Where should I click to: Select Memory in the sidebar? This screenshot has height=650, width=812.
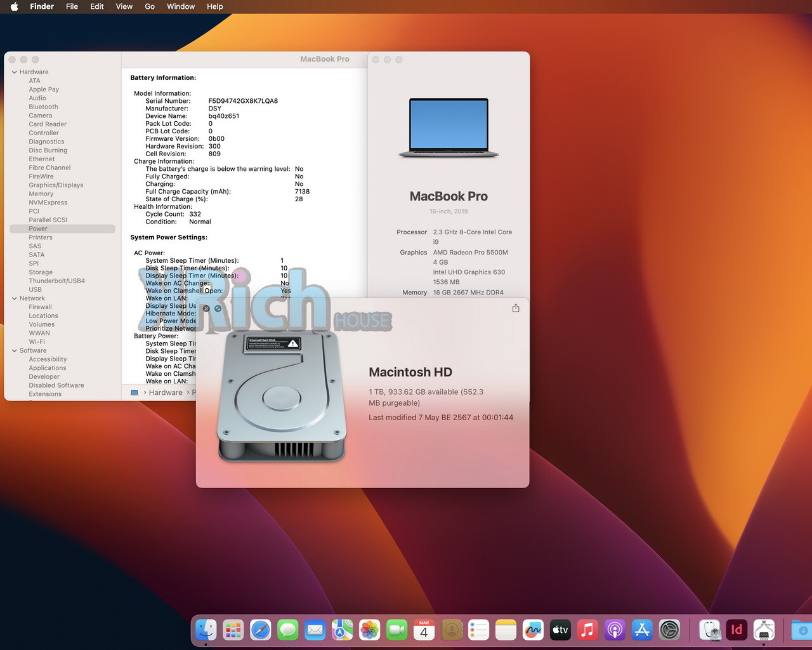(x=41, y=194)
